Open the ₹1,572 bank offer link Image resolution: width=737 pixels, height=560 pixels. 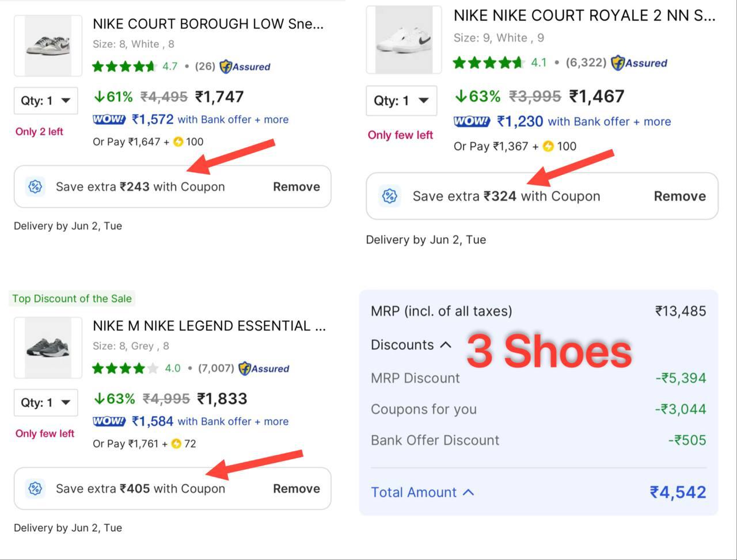point(210,119)
